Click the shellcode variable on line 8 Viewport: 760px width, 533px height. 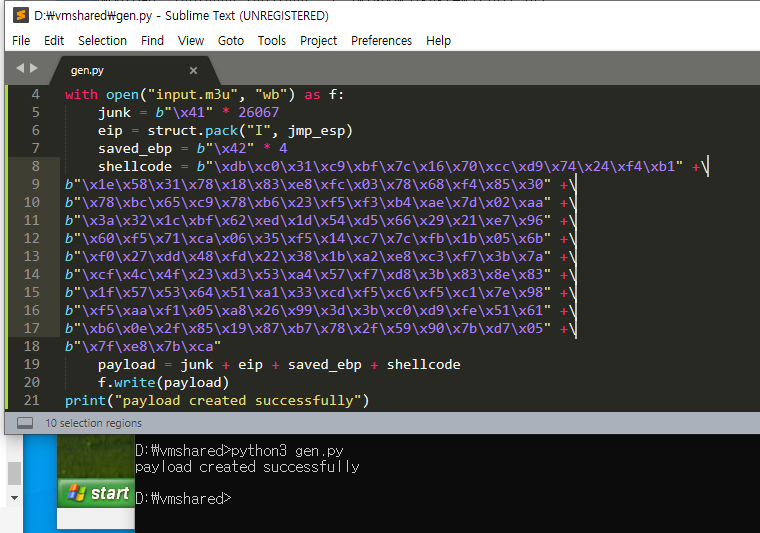coord(135,167)
